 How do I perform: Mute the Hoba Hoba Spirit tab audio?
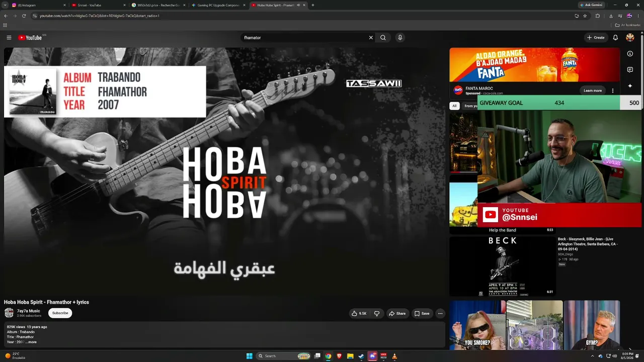click(x=298, y=5)
